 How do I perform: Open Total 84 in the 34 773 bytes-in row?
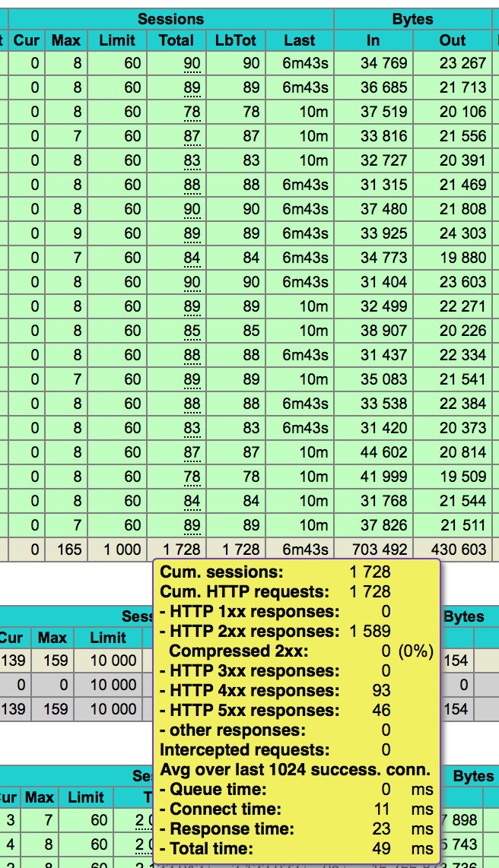click(192, 258)
